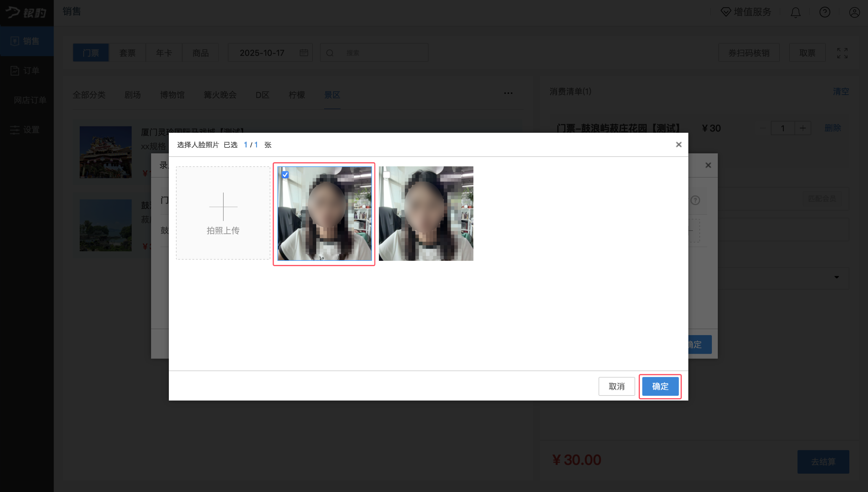Expand the dropdown arrow in right panel
Viewport: 868px width, 492px height.
(837, 277)
